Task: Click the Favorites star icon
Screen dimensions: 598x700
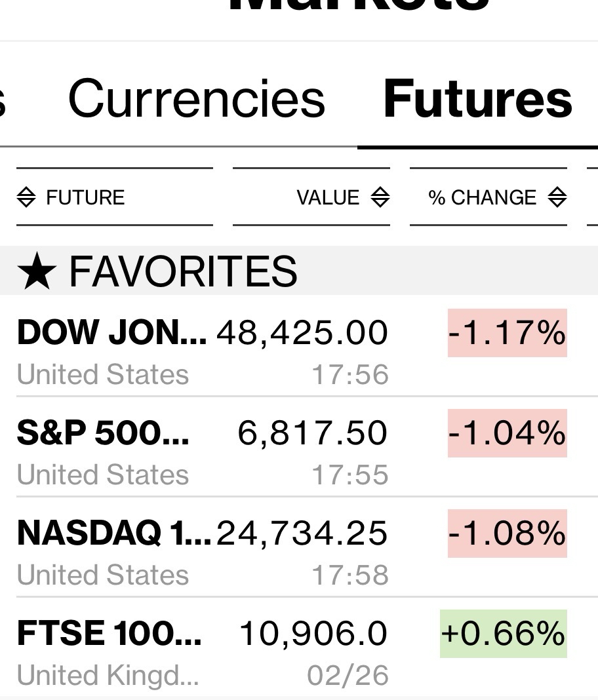Action: click(35, 272)
